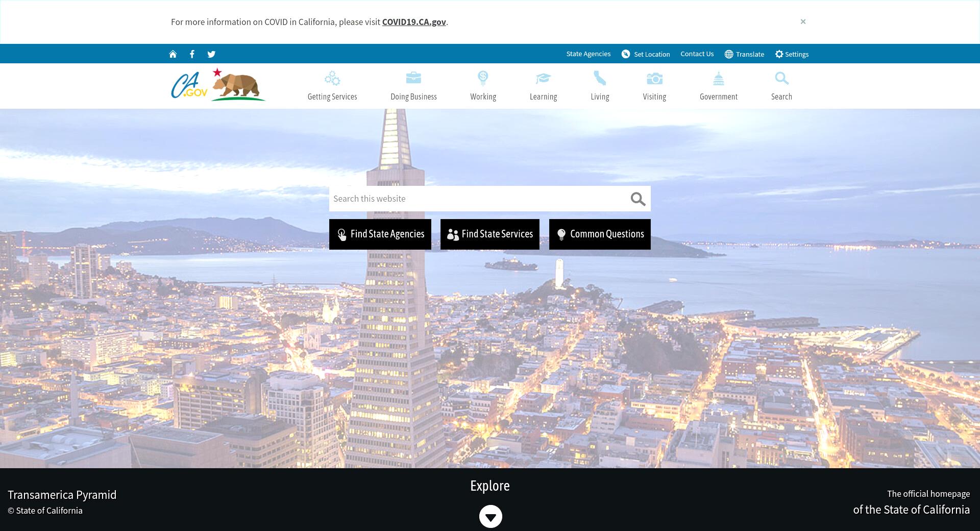980x531 pixels.
Task: Click the Working lightbulb icon
Action: [x=483, y=78]
